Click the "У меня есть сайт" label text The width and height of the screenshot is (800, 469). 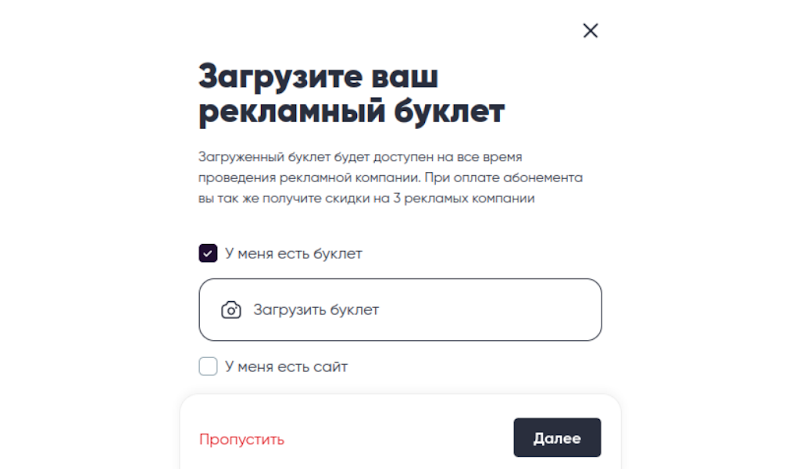tap(286, 367)
